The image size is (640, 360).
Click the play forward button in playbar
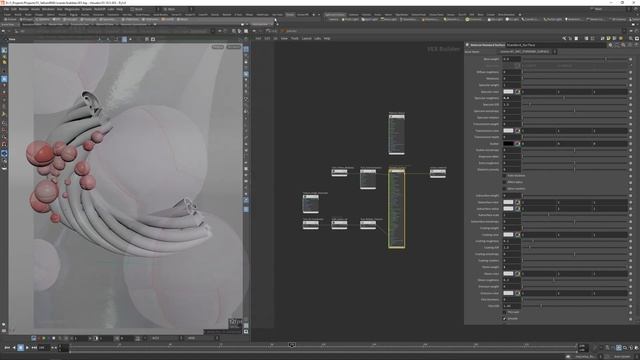27,347
